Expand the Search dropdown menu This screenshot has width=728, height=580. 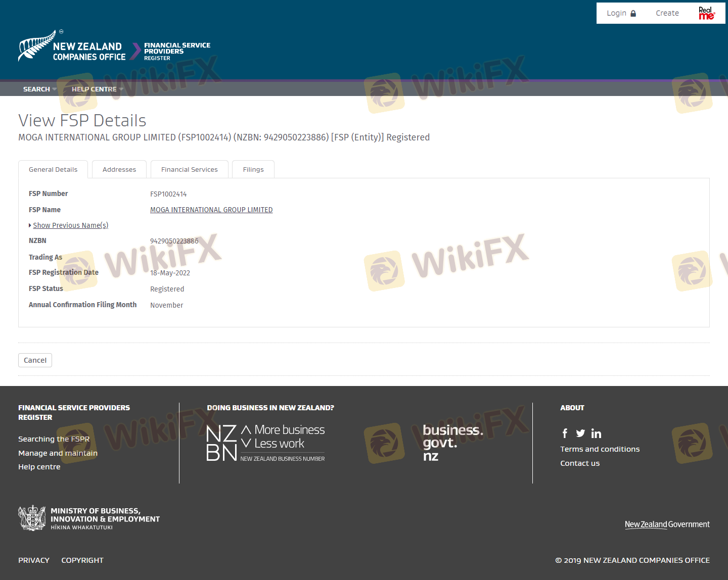[x=39, y=89]
